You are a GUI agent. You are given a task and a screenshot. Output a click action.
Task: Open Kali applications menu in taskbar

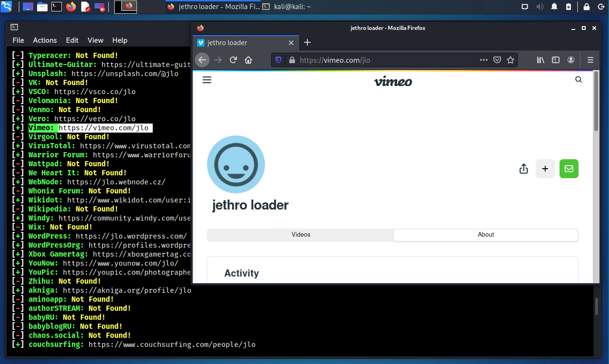click(7, 7)
